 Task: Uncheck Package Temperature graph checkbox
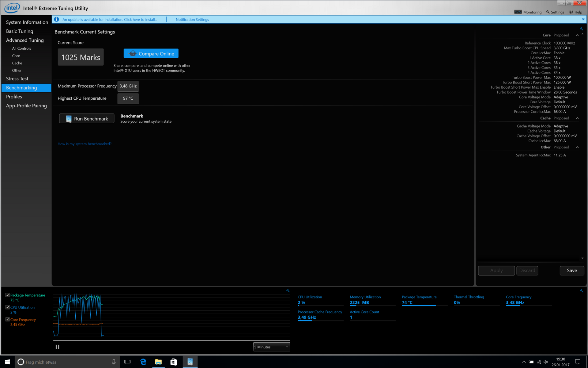tap(8, 295)
